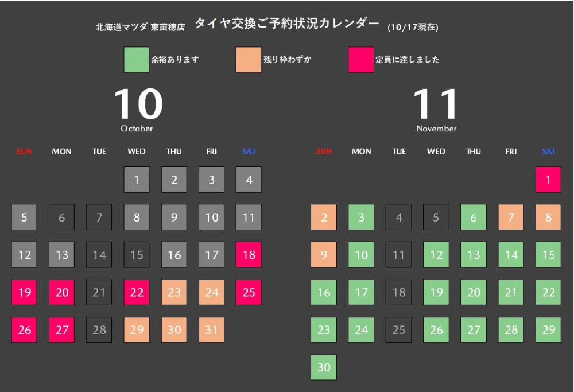Click the pink '定員に達しました' legend swatch
The width and height of the screenshot is (574, 392).
pyautogui.click(x=361, y=60)
